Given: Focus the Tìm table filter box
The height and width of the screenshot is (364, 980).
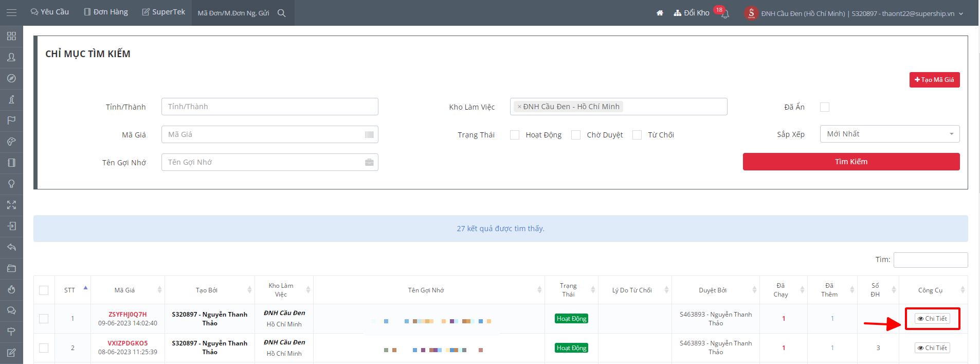Looking at the screenshot, I should pyautogui.click(x=931, y=260).
